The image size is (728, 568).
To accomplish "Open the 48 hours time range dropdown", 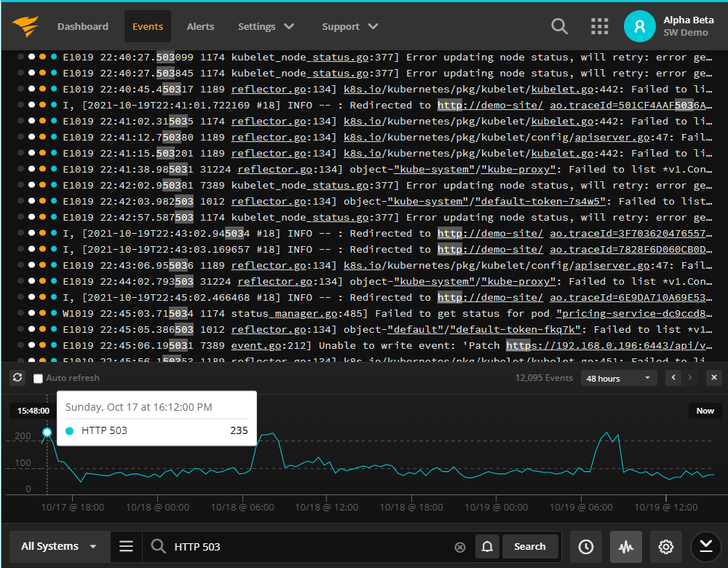I will 619,378.
